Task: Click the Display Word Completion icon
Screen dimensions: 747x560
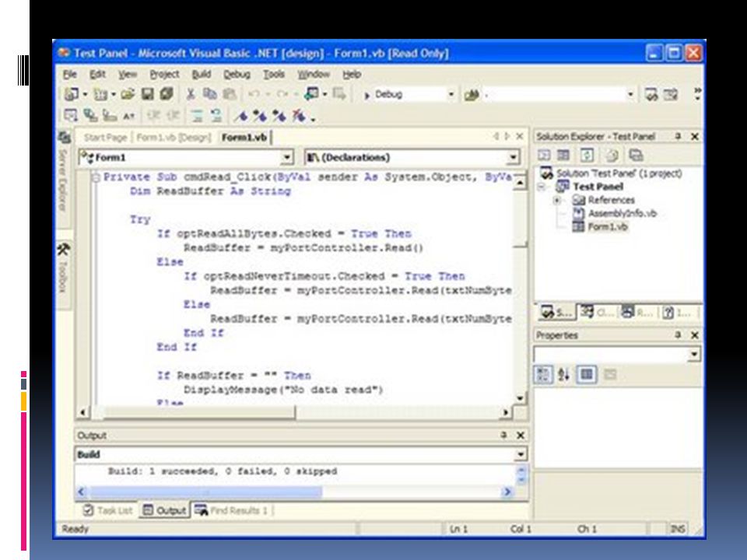Action: point(128,115)
